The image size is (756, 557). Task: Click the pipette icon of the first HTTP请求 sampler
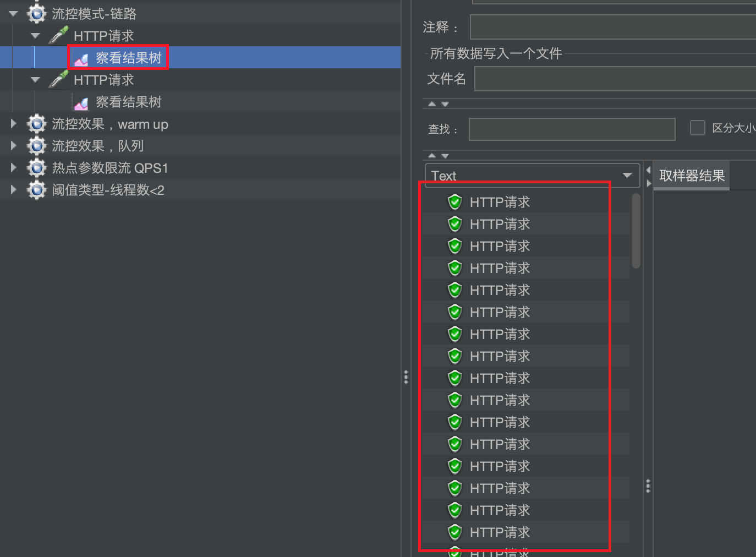tap(59, 35)
